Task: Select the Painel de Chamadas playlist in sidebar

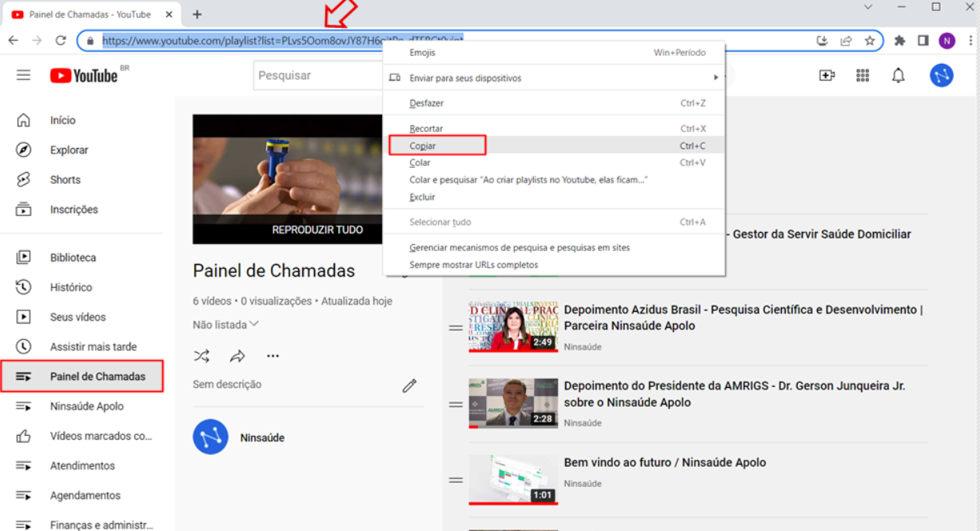Action: coord(82,376)
